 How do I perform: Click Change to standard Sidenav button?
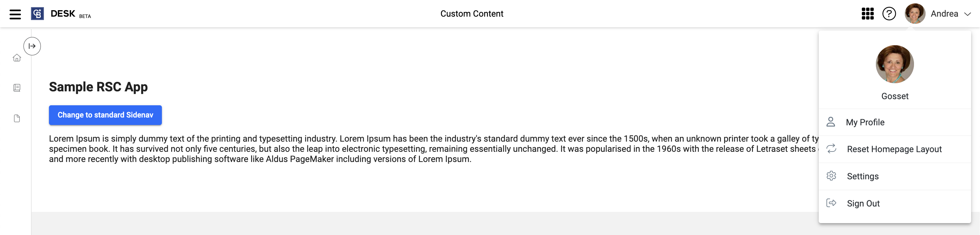(105, 115)
